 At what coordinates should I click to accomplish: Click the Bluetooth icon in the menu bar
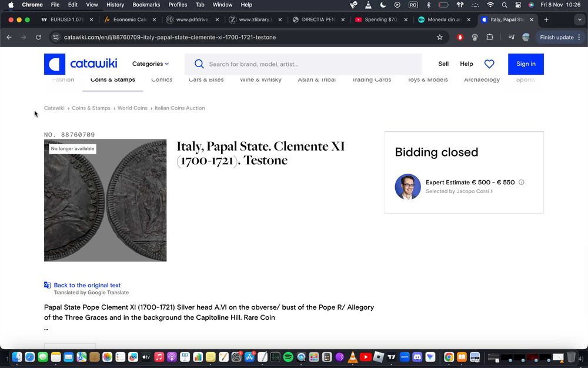[429, 5]
